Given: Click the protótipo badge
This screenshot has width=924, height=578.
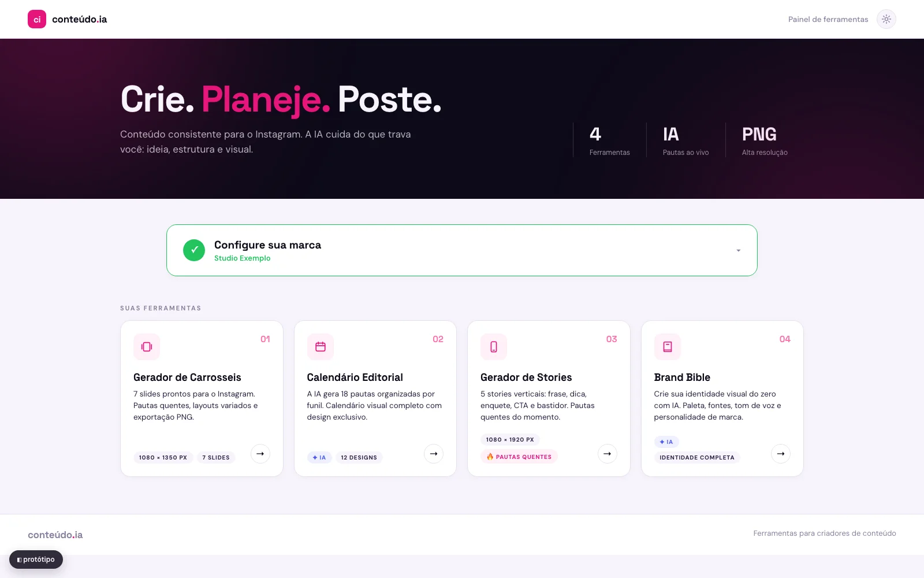Looking at the screenshot, I should pyautogui.click(x=36, y=560).
